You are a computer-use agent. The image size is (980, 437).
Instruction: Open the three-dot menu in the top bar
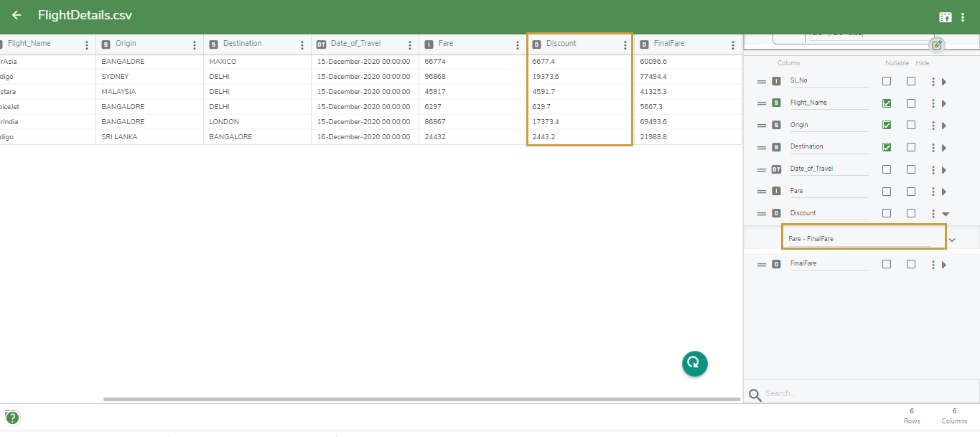[x=963, y=16]
